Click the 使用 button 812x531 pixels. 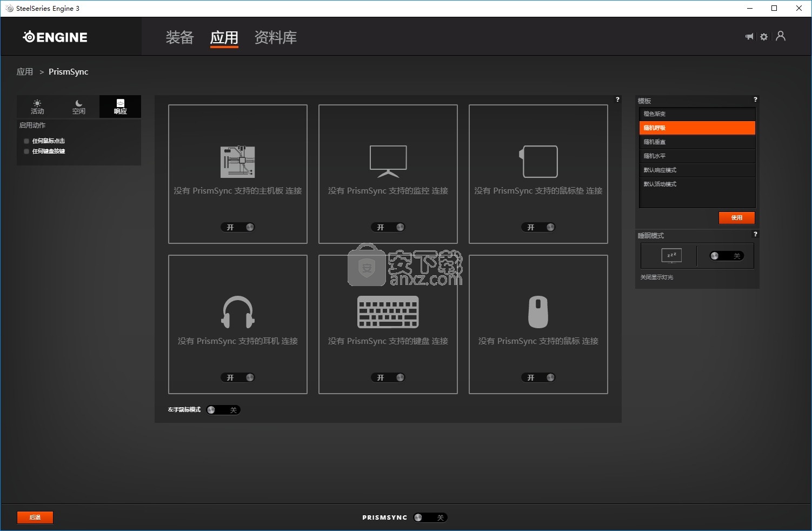coord(736,217)
